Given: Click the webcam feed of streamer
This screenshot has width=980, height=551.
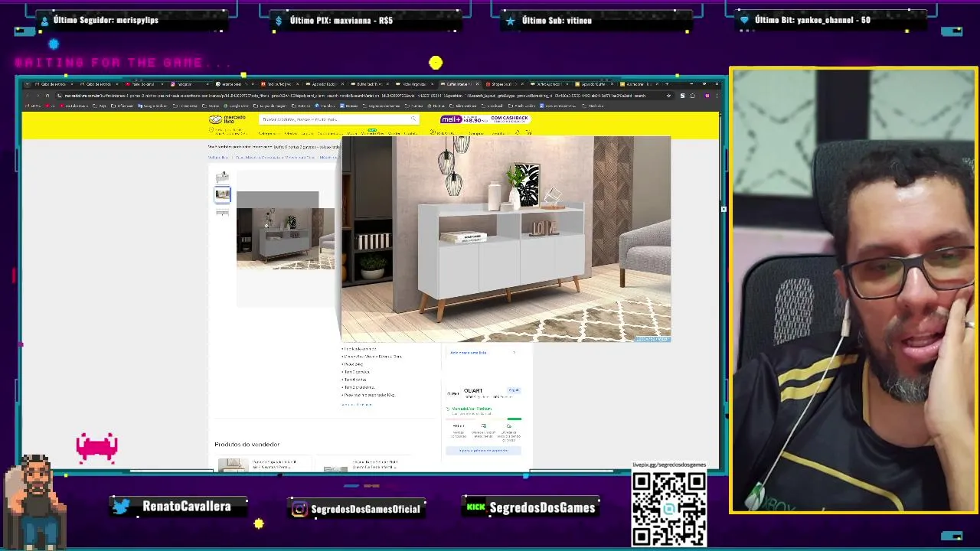Looking at the screenshot, I should pos(853,291).
